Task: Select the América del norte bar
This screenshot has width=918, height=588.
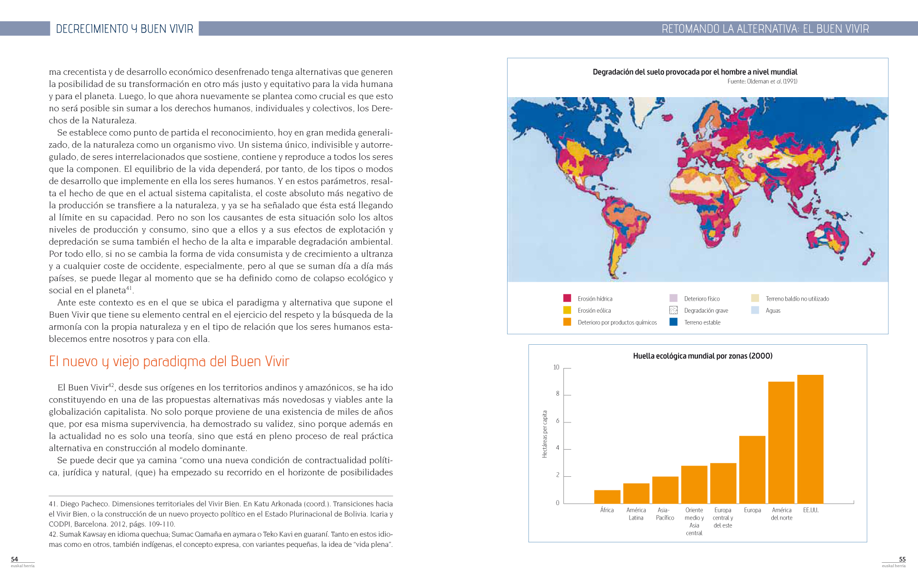Action: (x=781, y=442)
